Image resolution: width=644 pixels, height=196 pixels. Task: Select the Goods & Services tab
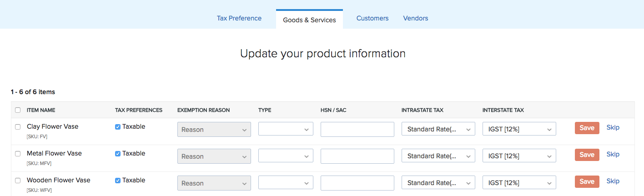point(309,20)
